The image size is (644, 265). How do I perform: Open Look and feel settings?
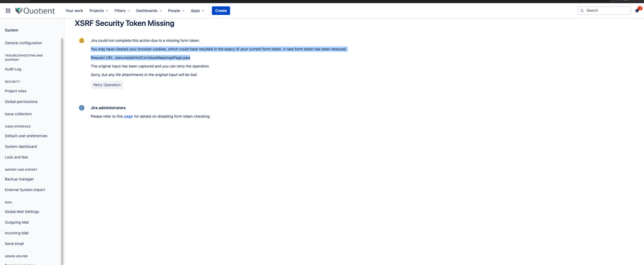click(x=16, y=157)
